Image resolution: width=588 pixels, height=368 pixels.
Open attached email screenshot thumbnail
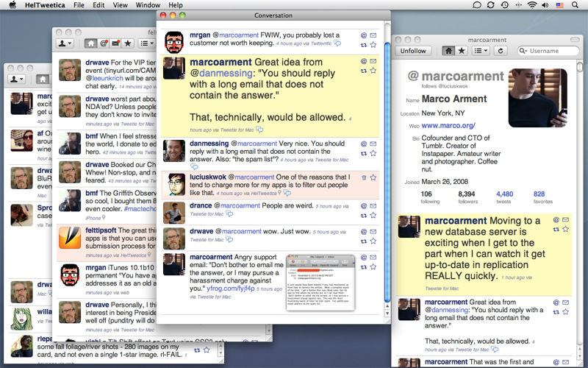click(x=320, y=283)
